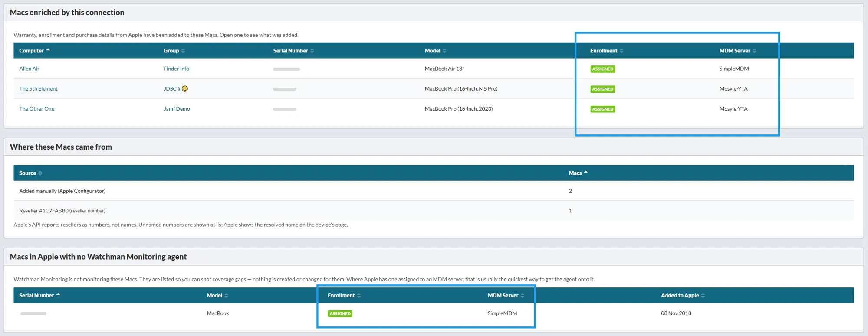Click ASSIGNED badge in the no-agent Macs table
This screenshot has width=868, height=336.
(340, 313)
